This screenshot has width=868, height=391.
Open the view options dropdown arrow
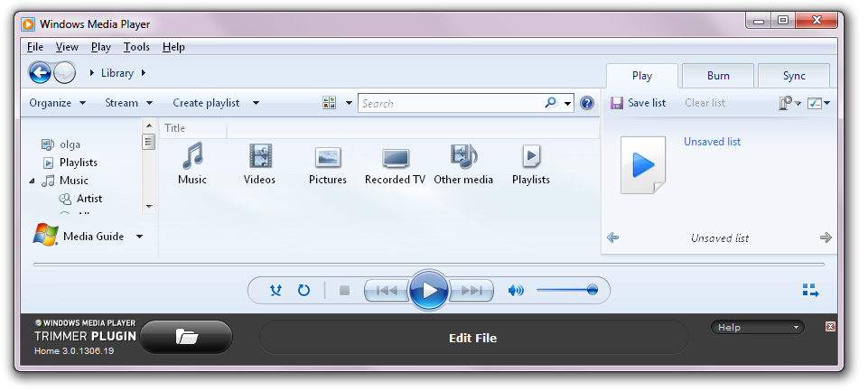349,103
